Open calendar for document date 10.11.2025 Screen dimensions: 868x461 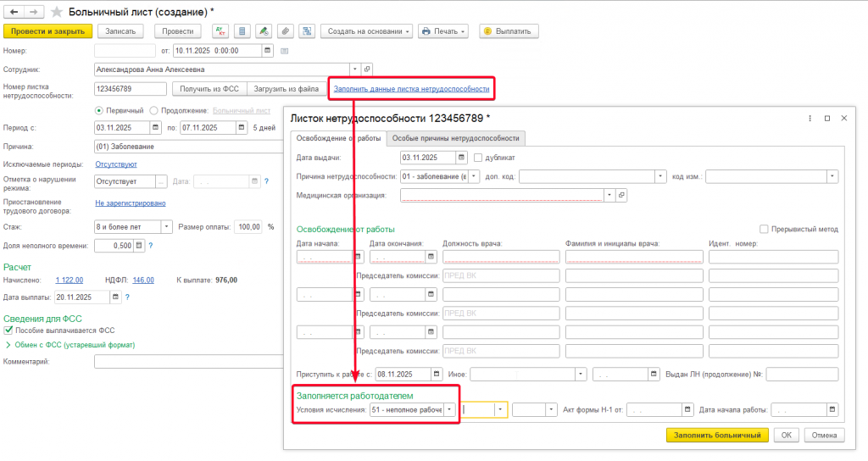pos(267,50)
